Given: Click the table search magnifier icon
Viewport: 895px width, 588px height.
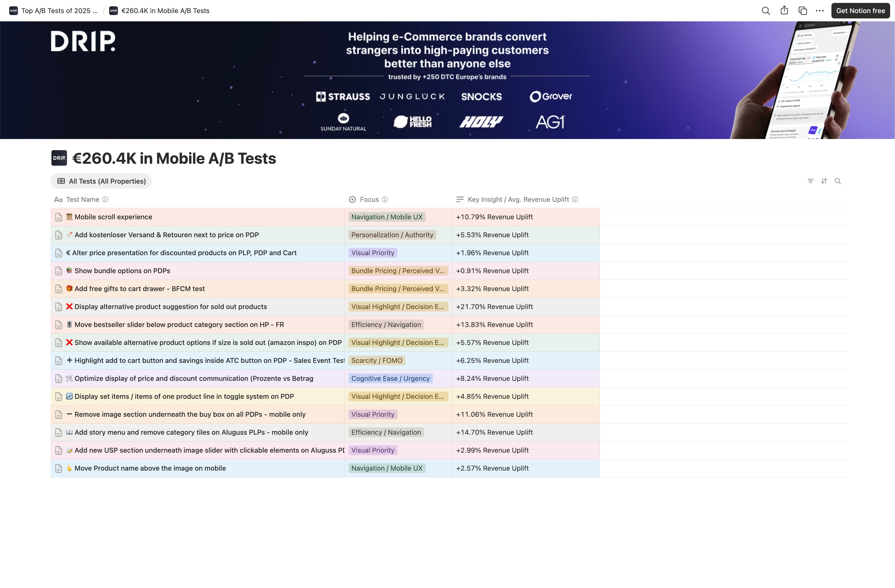Looking at the screenshot, I should pos(838,181).
